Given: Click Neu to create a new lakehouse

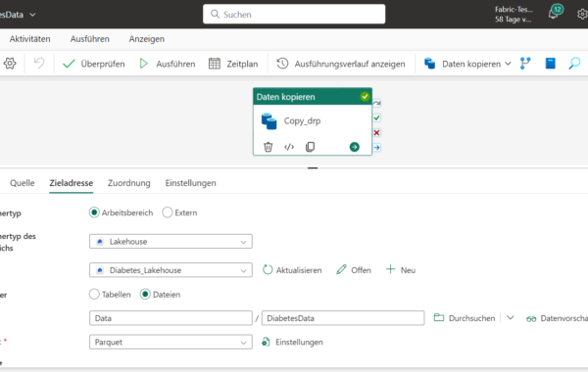Looking at the screenshot, I should tap(401, 270).
